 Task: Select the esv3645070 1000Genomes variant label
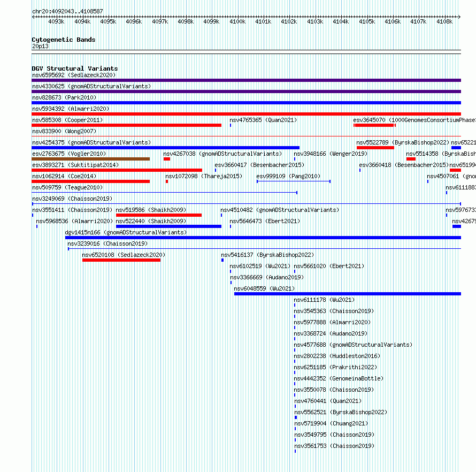[x=414, y=120]
